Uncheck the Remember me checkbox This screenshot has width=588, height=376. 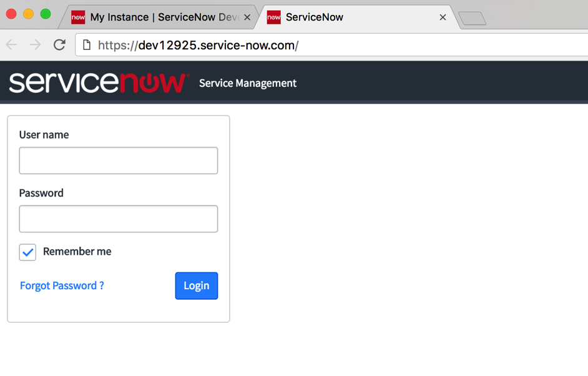tap(27, 252)
